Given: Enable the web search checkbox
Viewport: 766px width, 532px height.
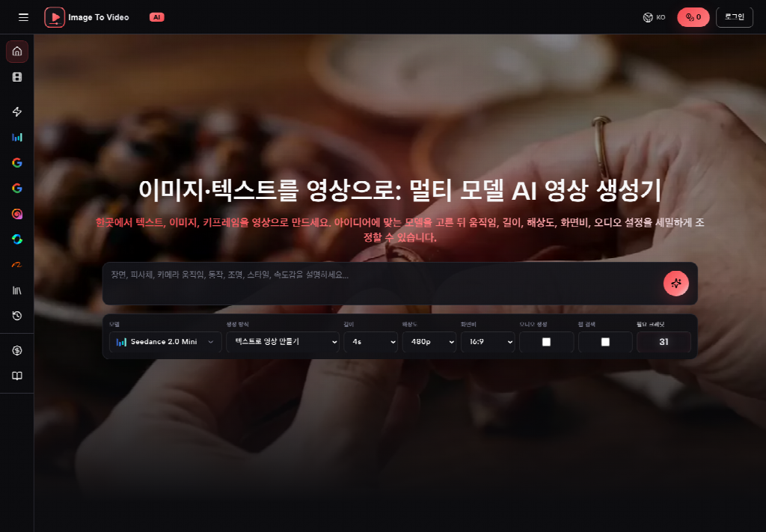Looking at the screenshot, I should pyautogui.click(x=604, y=342).
